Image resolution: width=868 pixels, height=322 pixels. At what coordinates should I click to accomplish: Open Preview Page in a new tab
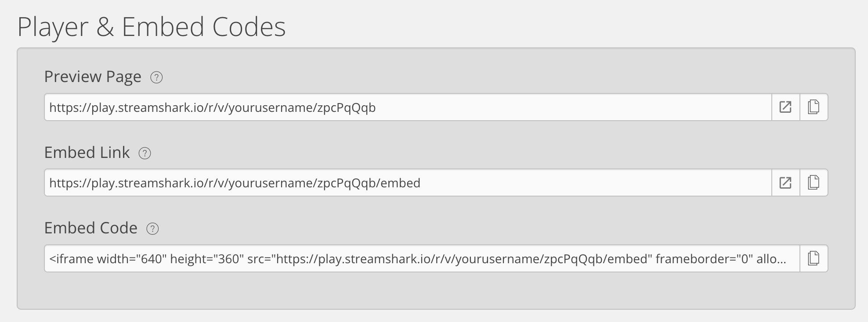tap(785, 107)
